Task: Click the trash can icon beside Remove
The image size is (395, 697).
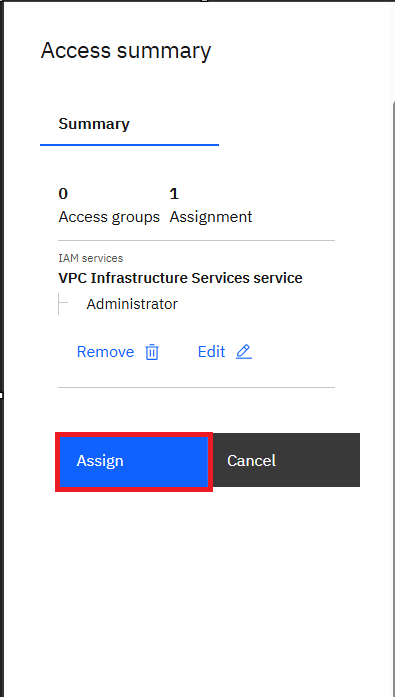Action: tap(152, 352)
